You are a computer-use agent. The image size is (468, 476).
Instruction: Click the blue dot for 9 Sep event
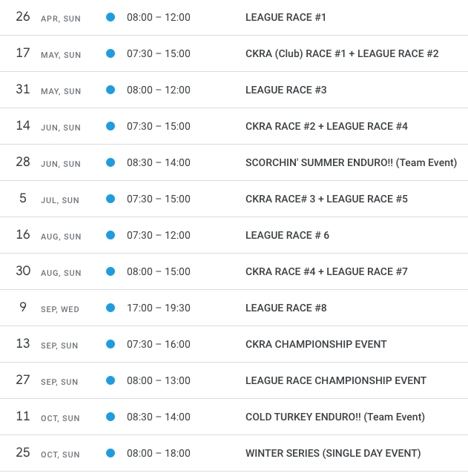coord(111,308)
